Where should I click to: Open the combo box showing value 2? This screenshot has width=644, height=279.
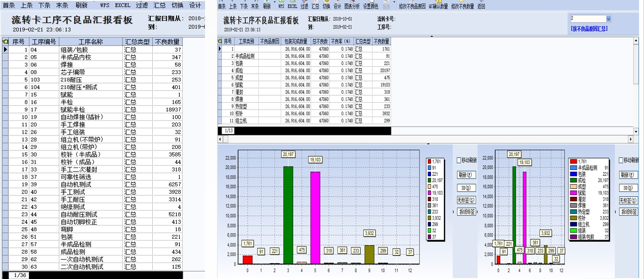[x=591, y=18]
